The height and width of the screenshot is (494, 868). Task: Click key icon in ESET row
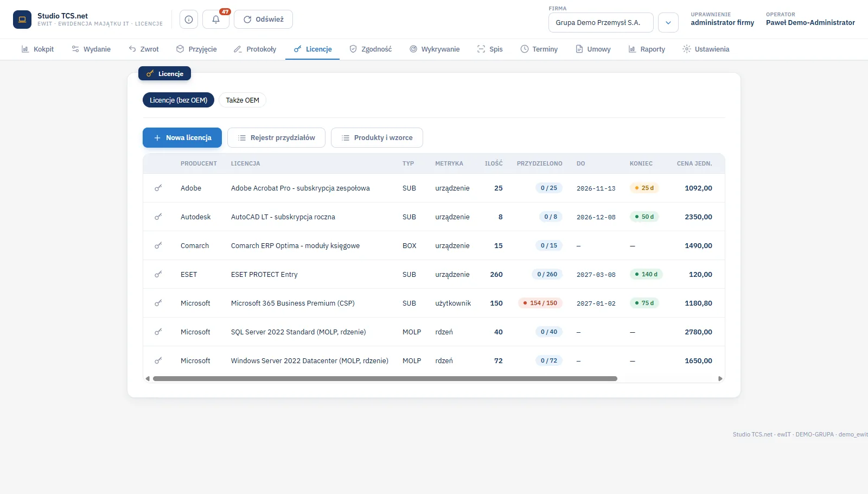click(x=158, y=274)
